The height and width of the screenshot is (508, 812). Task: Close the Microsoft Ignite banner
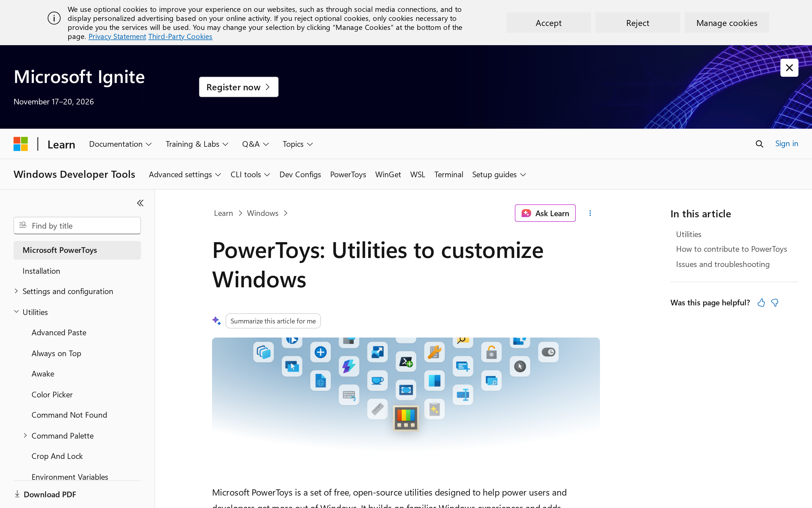tap(789, 68)
